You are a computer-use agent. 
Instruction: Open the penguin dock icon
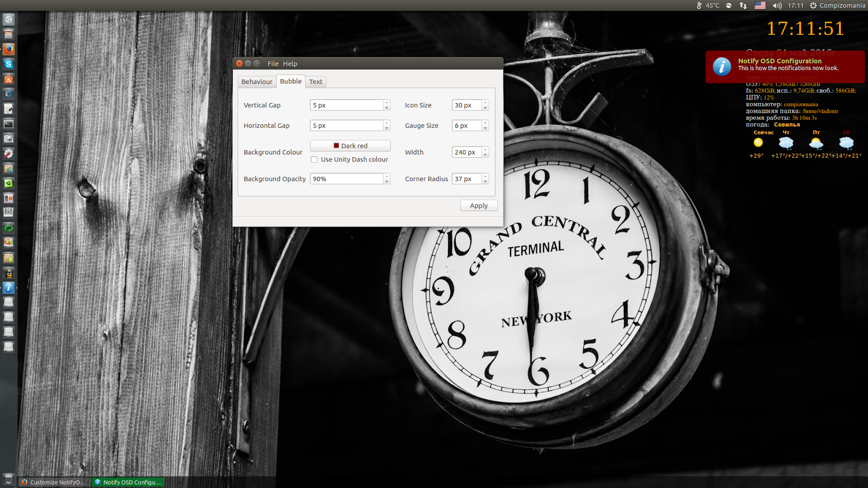click(8, 273)
